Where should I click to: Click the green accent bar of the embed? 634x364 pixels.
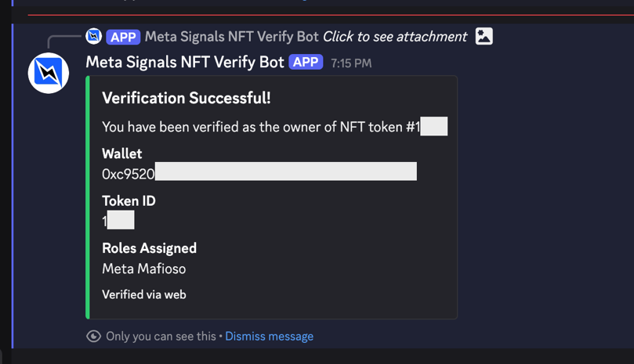[88, 197]
